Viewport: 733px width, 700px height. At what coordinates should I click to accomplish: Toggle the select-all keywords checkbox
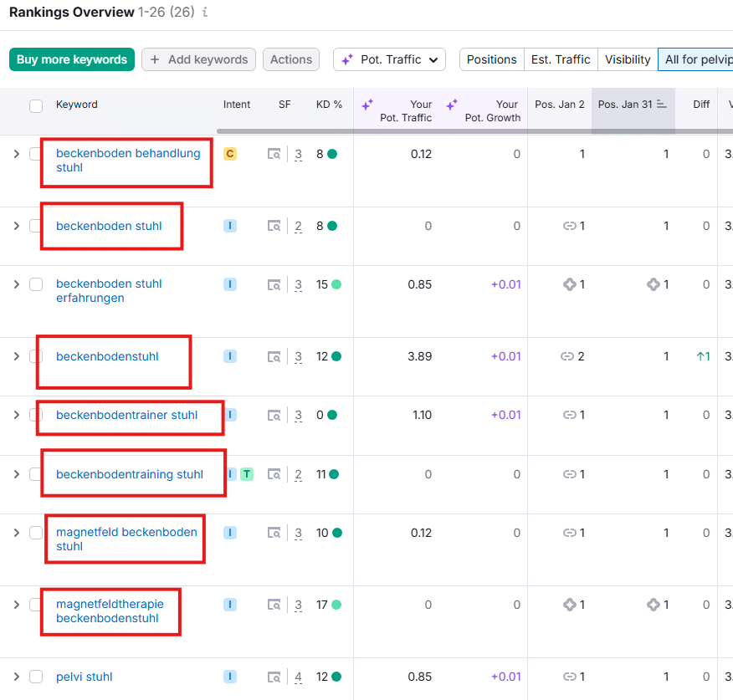36,106
